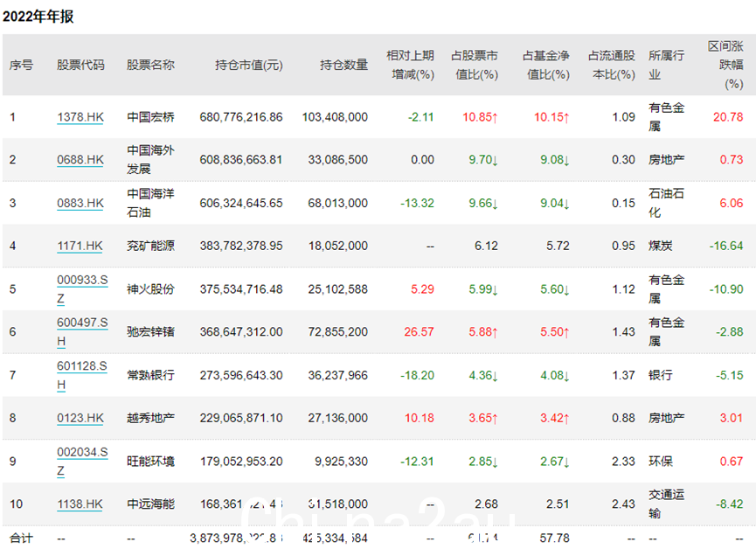The width and height of the screenshot is (756, 549).
Task: Open stock code link 600497.SH
Action: [82, 332]
